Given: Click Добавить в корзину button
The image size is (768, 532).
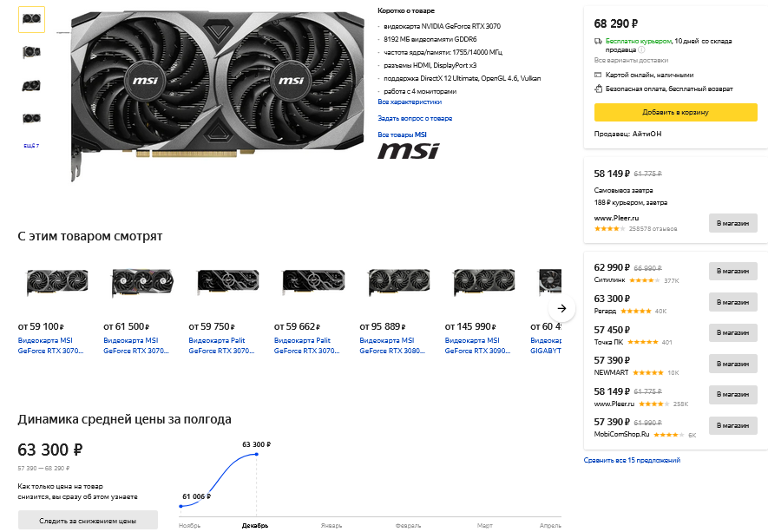Looking at the screenshot, I should (675, 112).
